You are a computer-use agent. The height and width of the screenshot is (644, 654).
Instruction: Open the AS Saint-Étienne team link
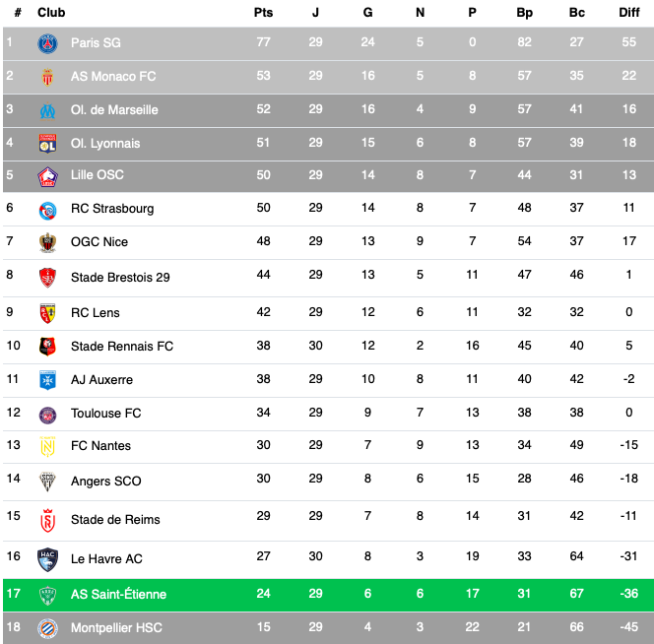coord(118,595)
